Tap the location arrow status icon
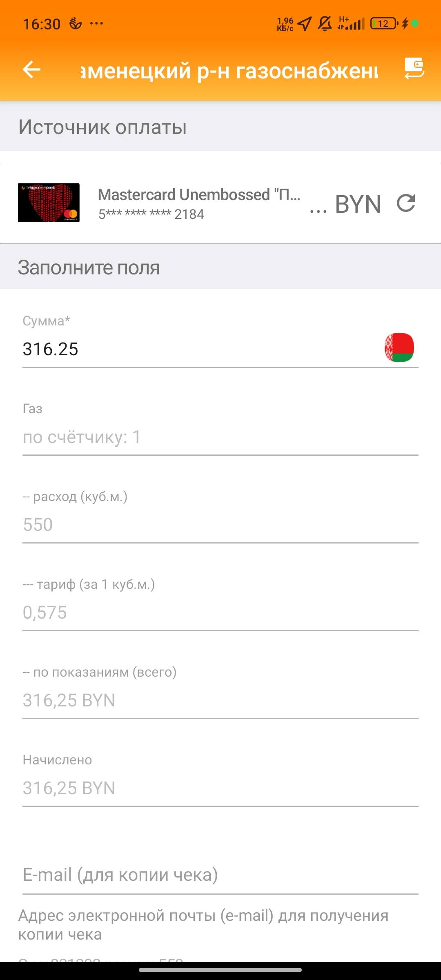The width and height of the screenshot is (441, 980). [304, 24]
